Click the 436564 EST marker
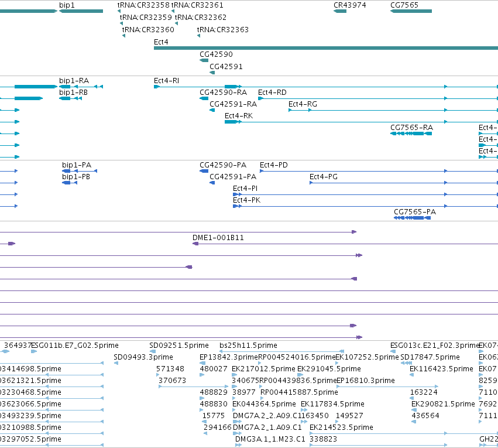The height and width of the screenshot is (448, 498). click(x=414, y=422)
